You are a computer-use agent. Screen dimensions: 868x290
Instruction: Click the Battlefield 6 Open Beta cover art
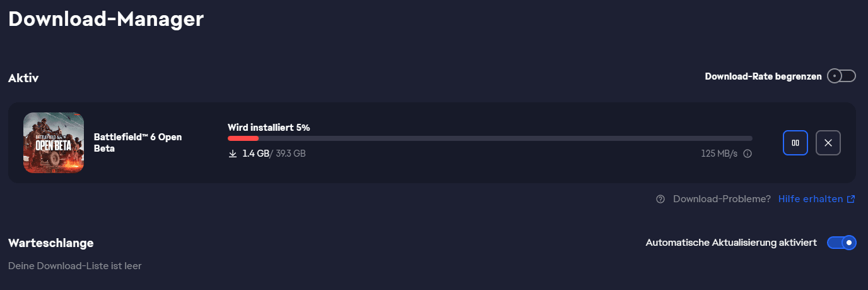tap(54, 143)
